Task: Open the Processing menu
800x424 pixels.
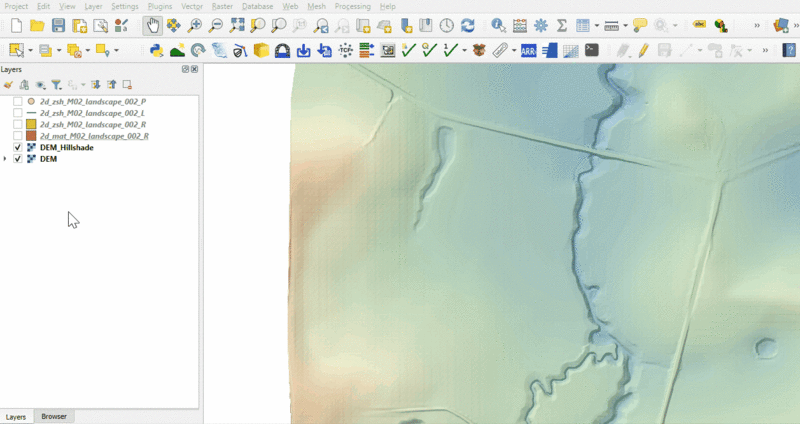Action: click(x=352, y=6)
